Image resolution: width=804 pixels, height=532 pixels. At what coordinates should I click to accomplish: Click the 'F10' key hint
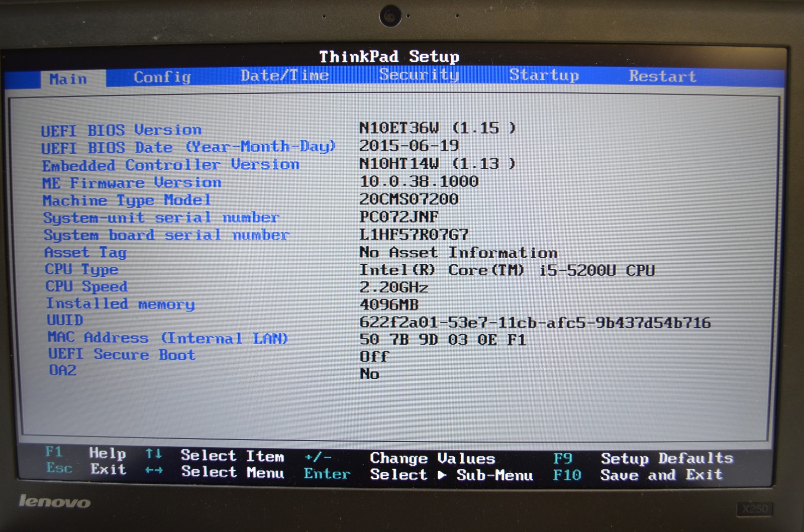567,475
